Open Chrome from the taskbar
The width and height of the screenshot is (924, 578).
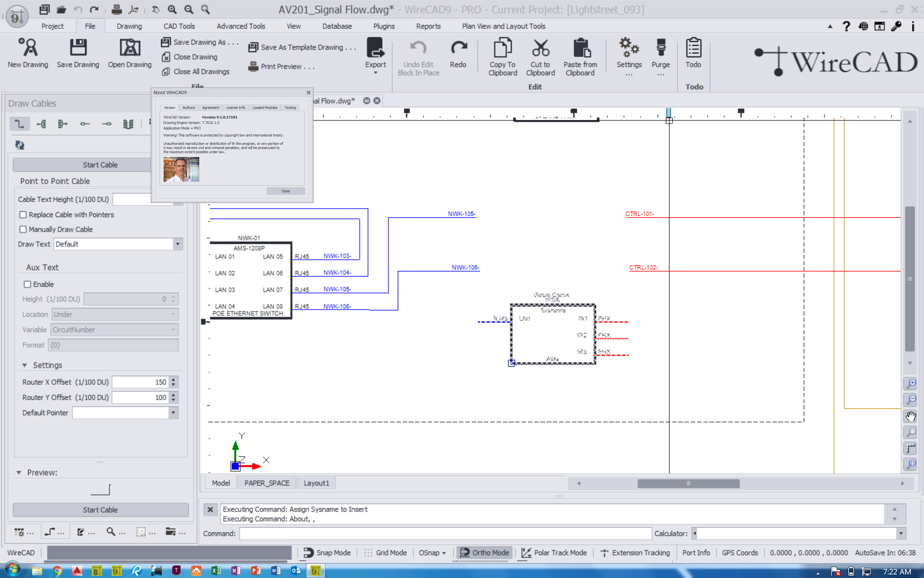point(57,571)
